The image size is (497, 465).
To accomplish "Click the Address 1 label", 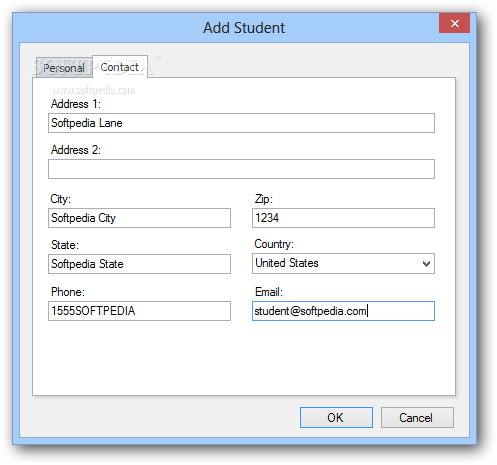I will [76, 104].
